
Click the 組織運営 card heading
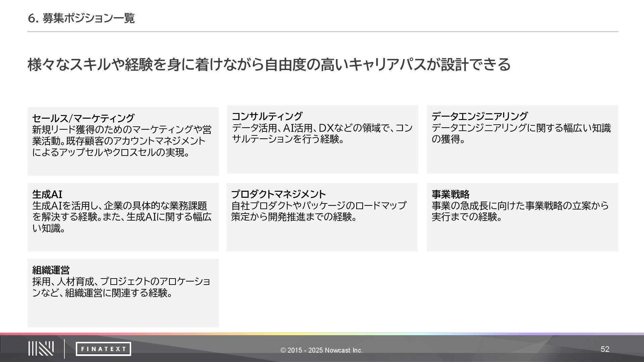point(51,270)
